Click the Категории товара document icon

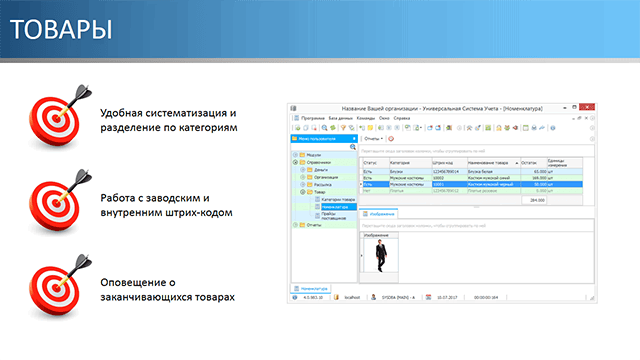coord(318,200)
